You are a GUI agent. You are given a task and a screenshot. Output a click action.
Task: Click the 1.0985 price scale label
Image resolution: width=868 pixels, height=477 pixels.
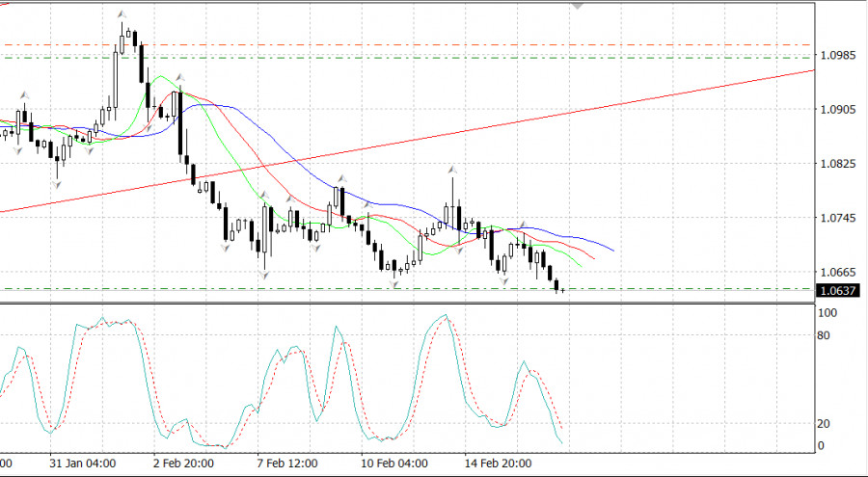[839, 55]
